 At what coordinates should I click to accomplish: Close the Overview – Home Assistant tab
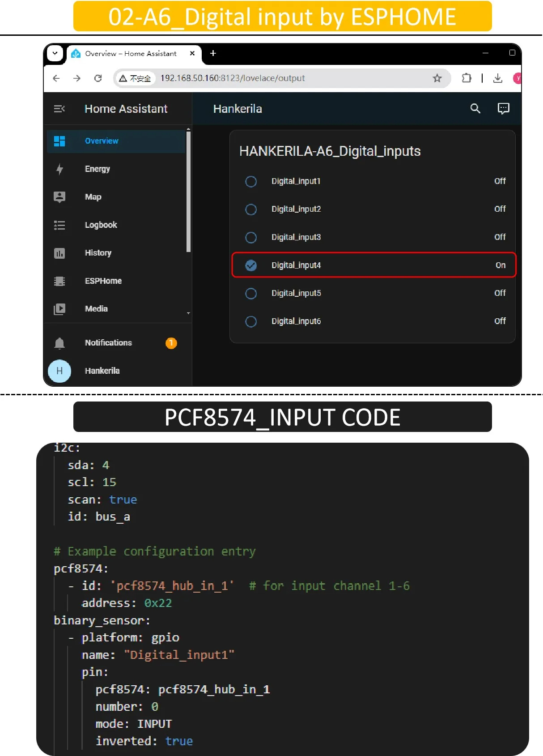pos(192,53)
